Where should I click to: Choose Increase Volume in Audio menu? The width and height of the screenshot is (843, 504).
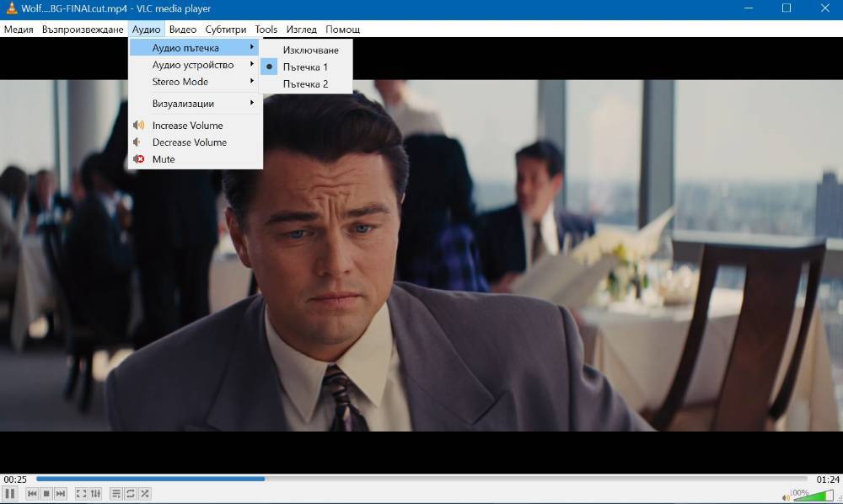tap(196, 126)
